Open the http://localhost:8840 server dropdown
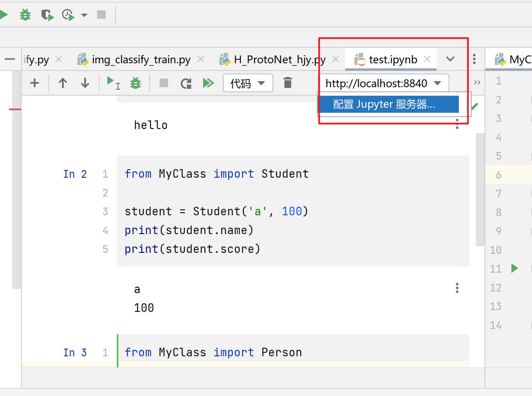 pos(383,83)
